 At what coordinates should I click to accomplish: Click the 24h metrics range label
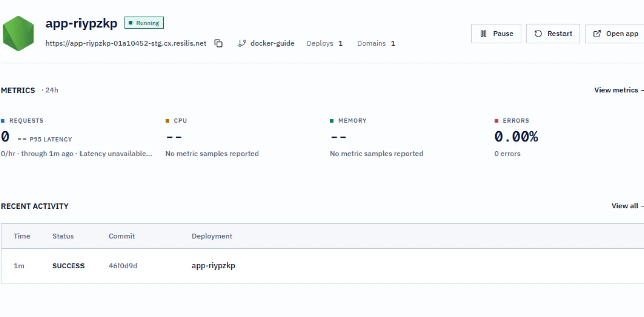click(x=52, y=90)
